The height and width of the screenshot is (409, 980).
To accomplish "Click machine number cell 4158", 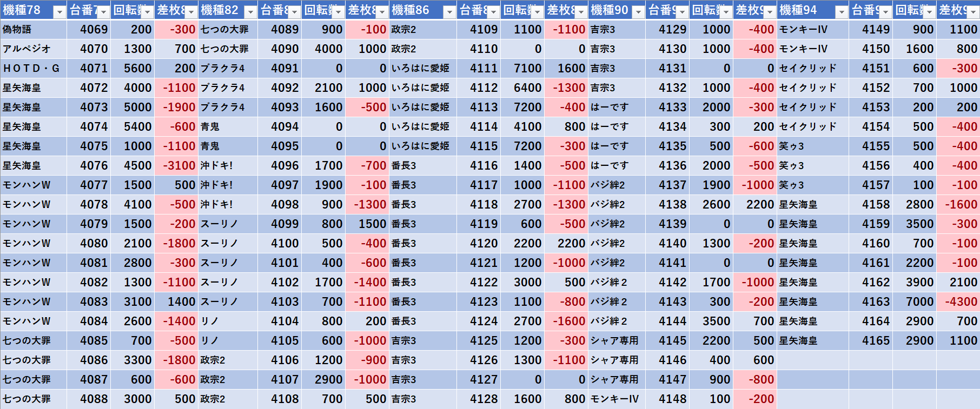I will 871,204.
